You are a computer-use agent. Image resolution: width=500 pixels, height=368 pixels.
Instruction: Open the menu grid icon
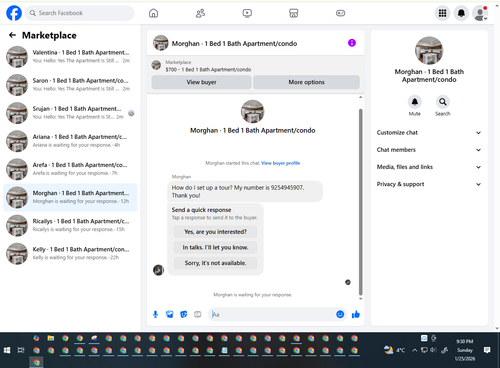(x=442, y=13)
